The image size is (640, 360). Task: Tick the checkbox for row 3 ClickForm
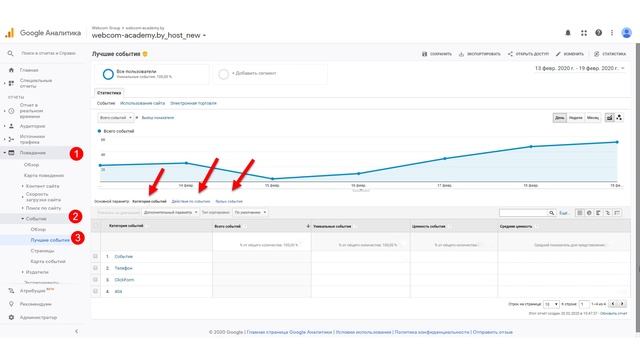pyautogui.click(x=96, y=280)
